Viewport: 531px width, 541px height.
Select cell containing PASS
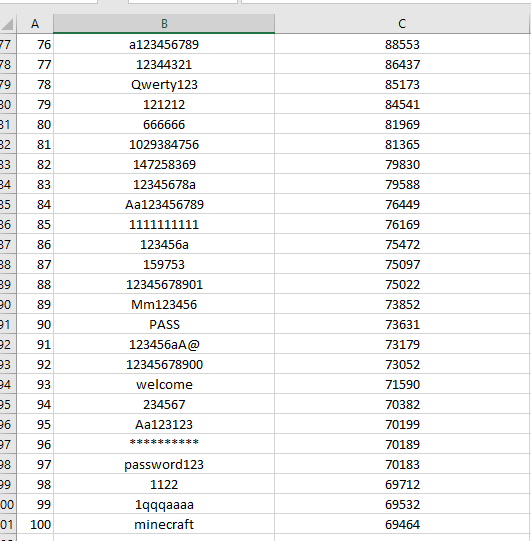coord(164,324)
